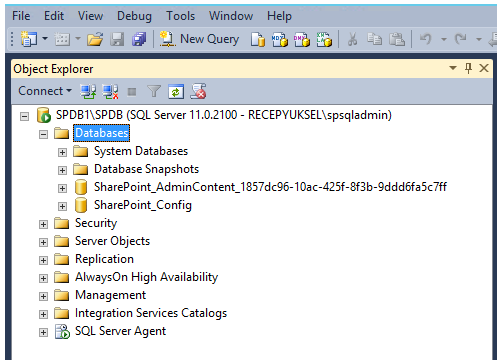This screenshot has height=360, width=504.
Task: Close the Object Explorer panel
Action: click(484, 68)
